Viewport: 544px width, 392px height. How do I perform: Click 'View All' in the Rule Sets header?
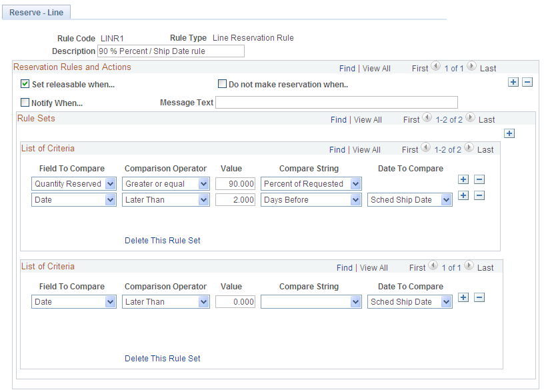[367, 119]
